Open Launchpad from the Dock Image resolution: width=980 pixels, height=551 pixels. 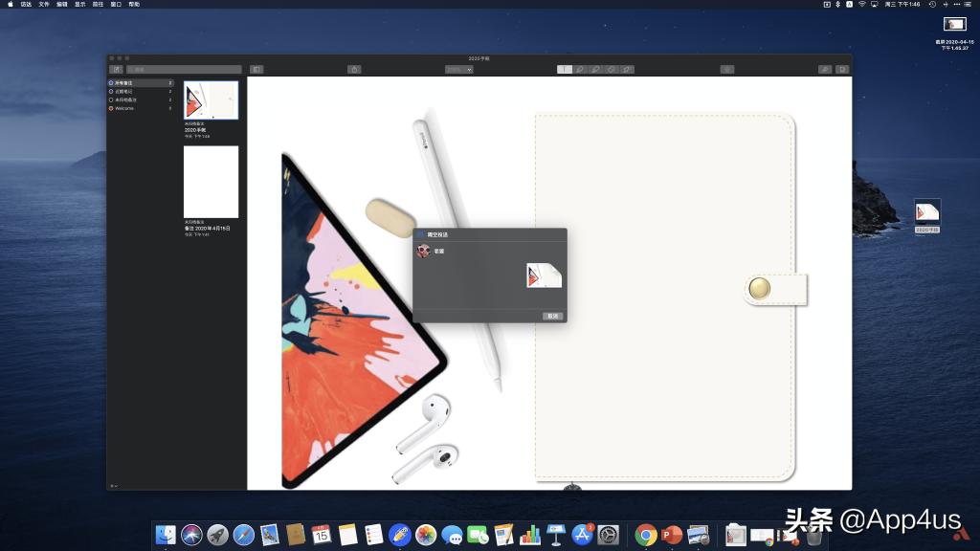[217, 535]
